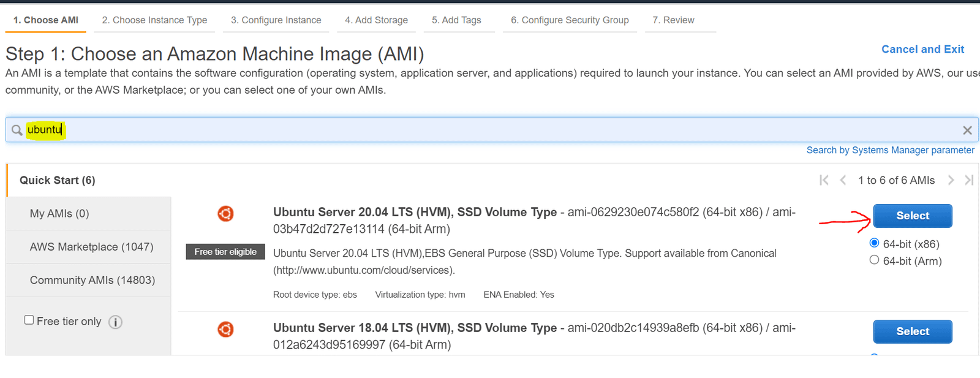Go to first page of AMIs
This screenshot has width=980, height=378.
824,180
